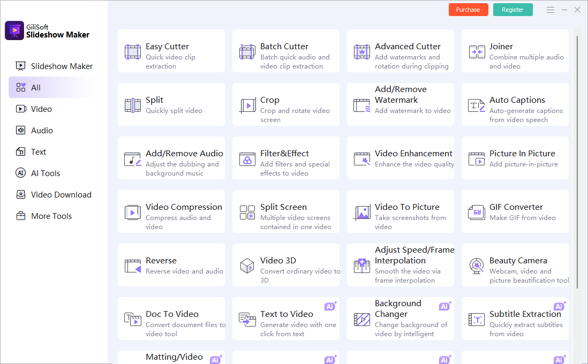Click the Reverse video icon
588x364 pixels.
[133, 266]
